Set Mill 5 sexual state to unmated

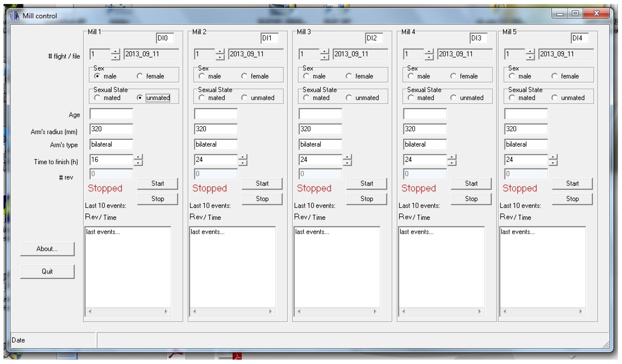click(x=555, y=98)
